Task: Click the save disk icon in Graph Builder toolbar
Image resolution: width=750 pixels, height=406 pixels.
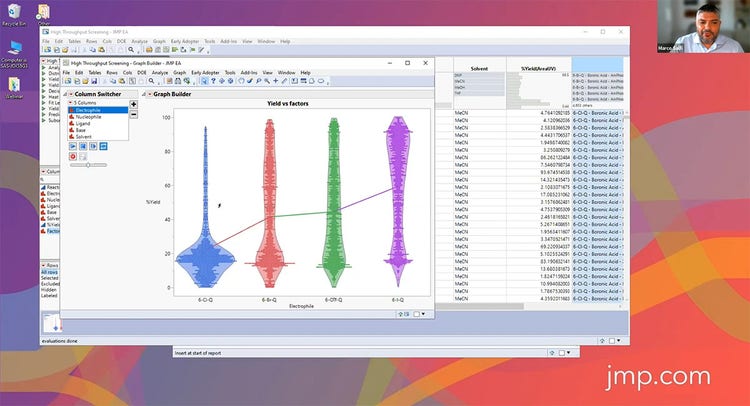Action: coord(94,81)
